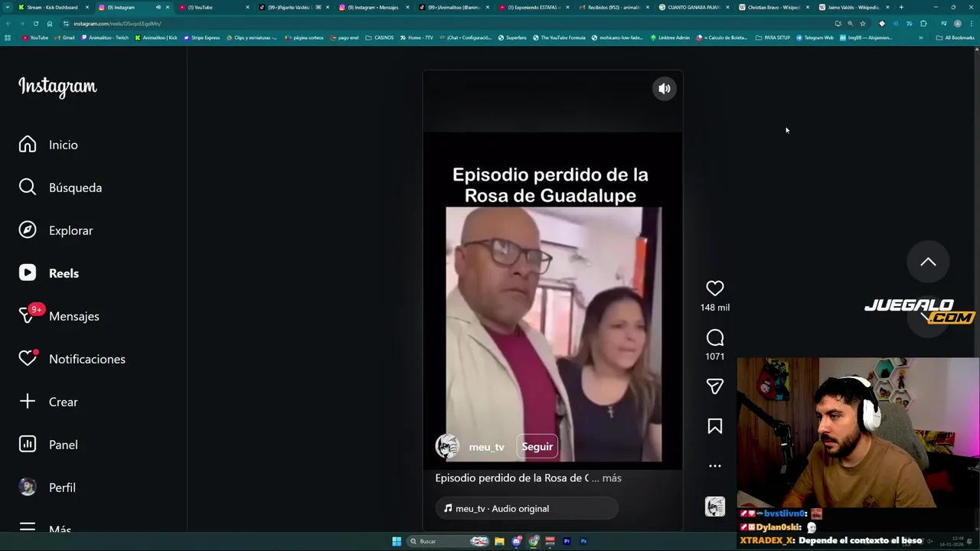Click the taskbar Buscar search box
This screenshot has width=980, height=551.
(448, 541)
